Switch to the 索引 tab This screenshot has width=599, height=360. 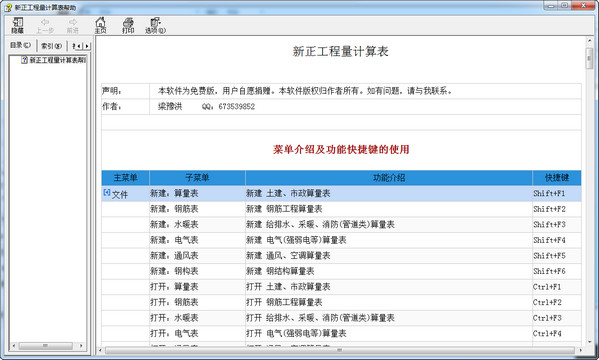[51, 46]
